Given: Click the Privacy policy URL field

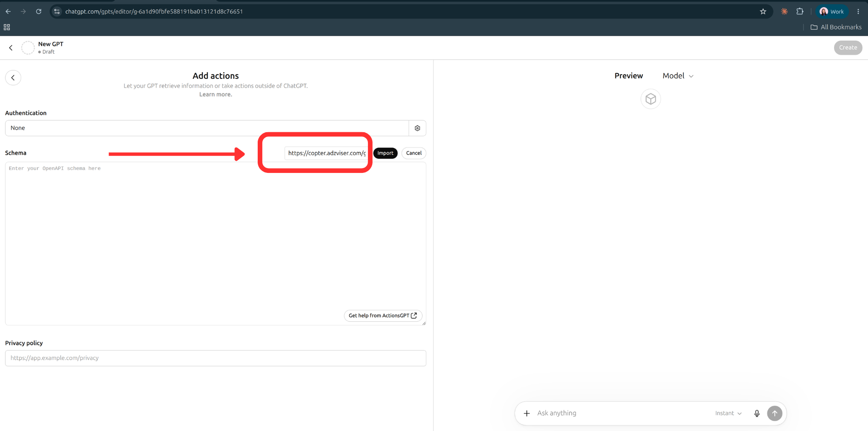Looking at the screenshot, I should [216, 358].
